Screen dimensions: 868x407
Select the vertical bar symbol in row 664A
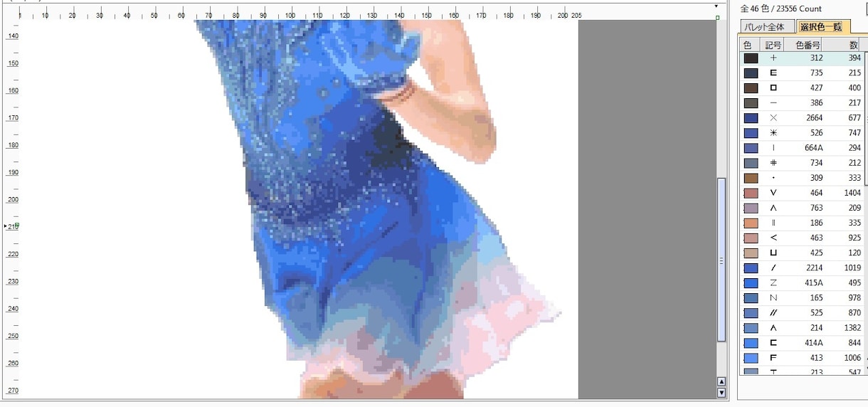tap(773, 148)
